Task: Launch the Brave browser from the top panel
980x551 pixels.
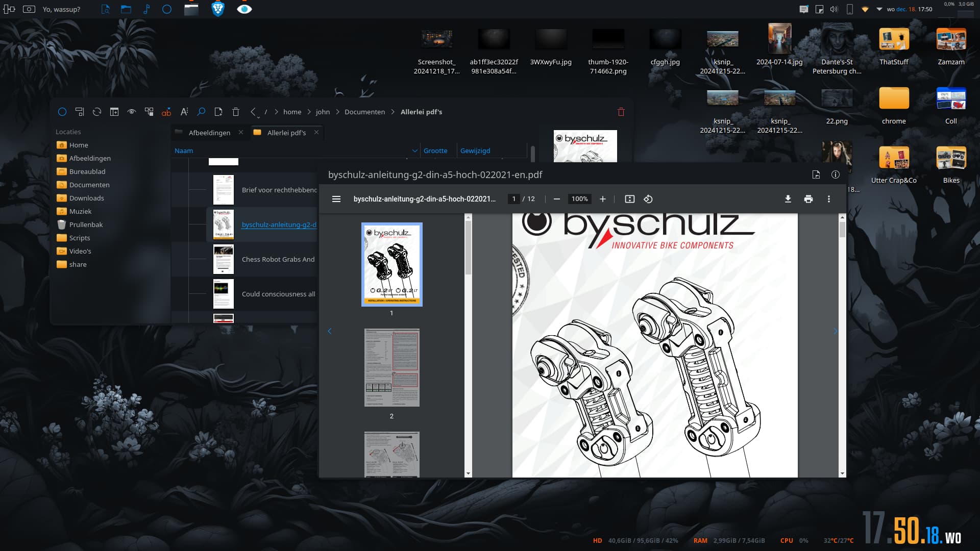Action: 218,9
